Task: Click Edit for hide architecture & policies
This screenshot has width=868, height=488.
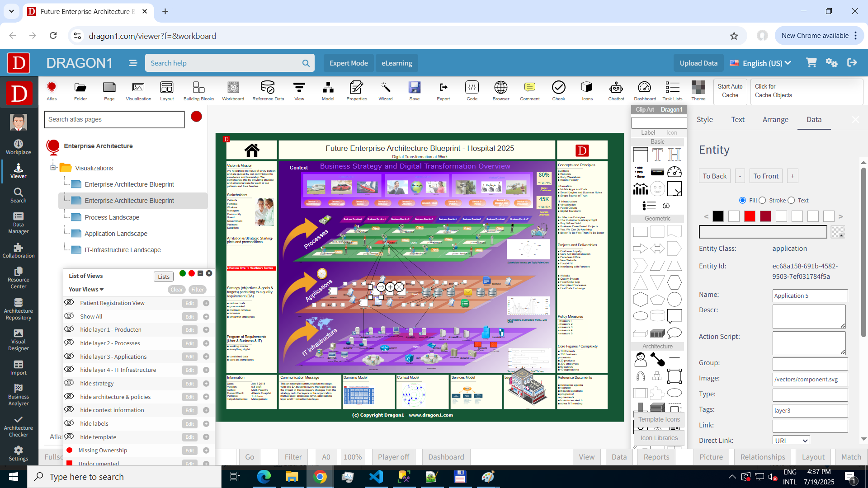Action: (190, 397)
